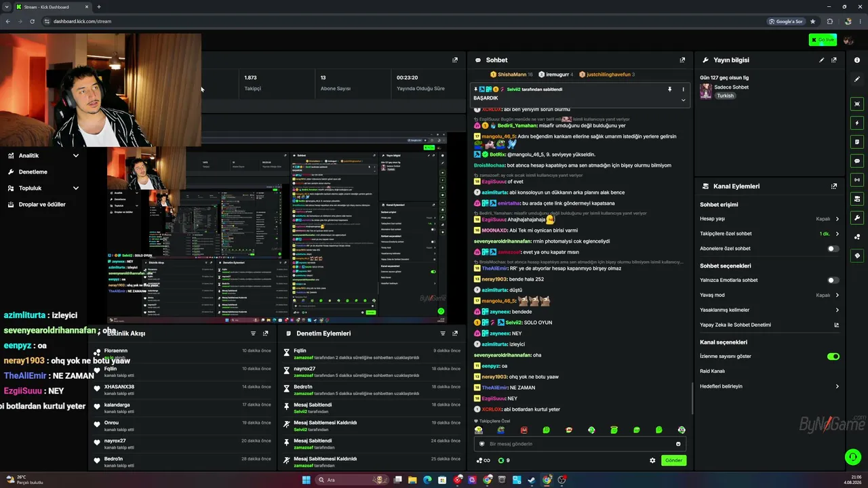Pop out the stream stats panel
This screenshot has height=488, width=868.
click(455, 60)
